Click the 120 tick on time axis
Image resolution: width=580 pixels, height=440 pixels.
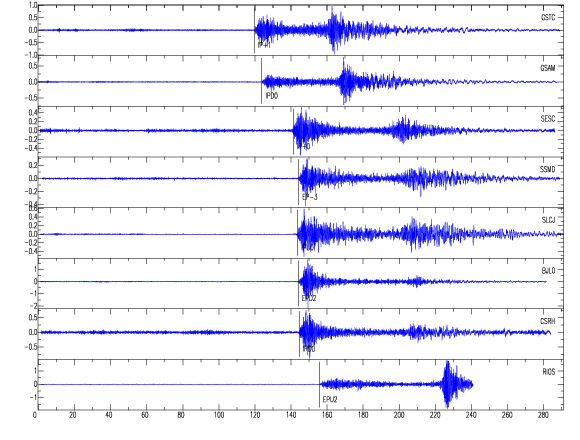(x=254, y=415)
